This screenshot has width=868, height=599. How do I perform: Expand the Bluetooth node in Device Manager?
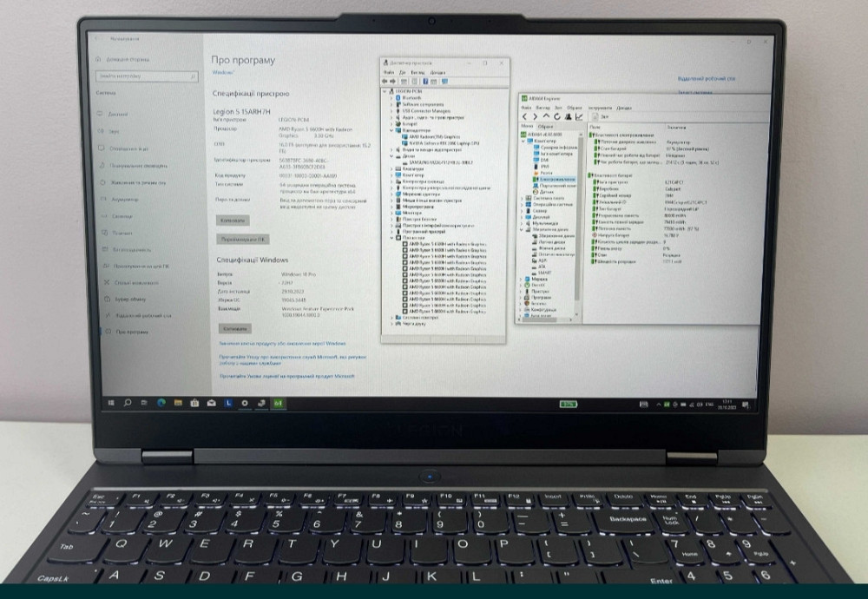point(391,98)
